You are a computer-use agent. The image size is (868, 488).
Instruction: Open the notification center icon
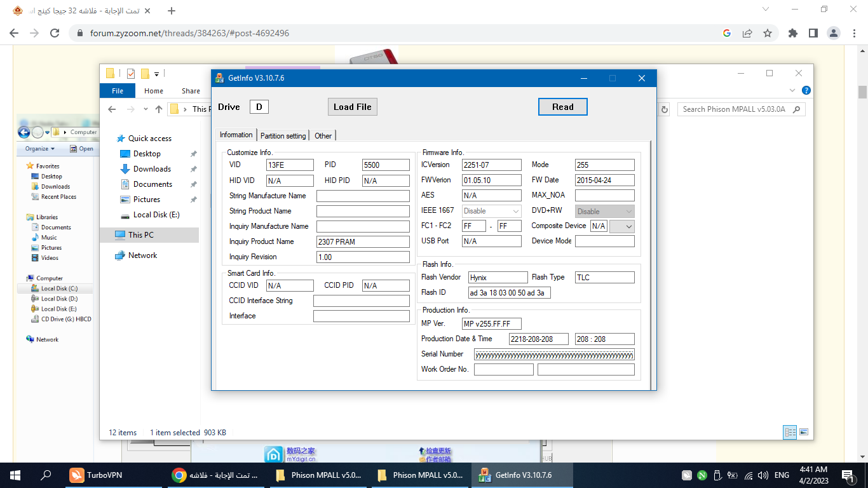pyautogui.click(x=848, y=475)
